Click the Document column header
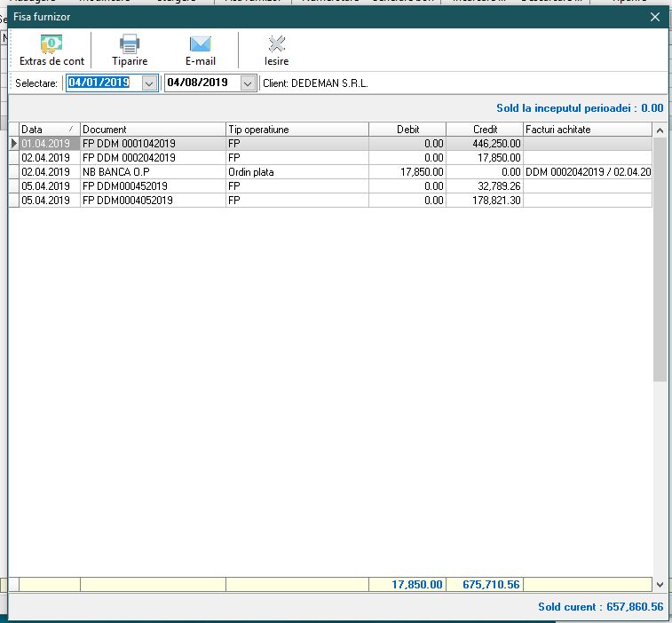 [153, 130]
